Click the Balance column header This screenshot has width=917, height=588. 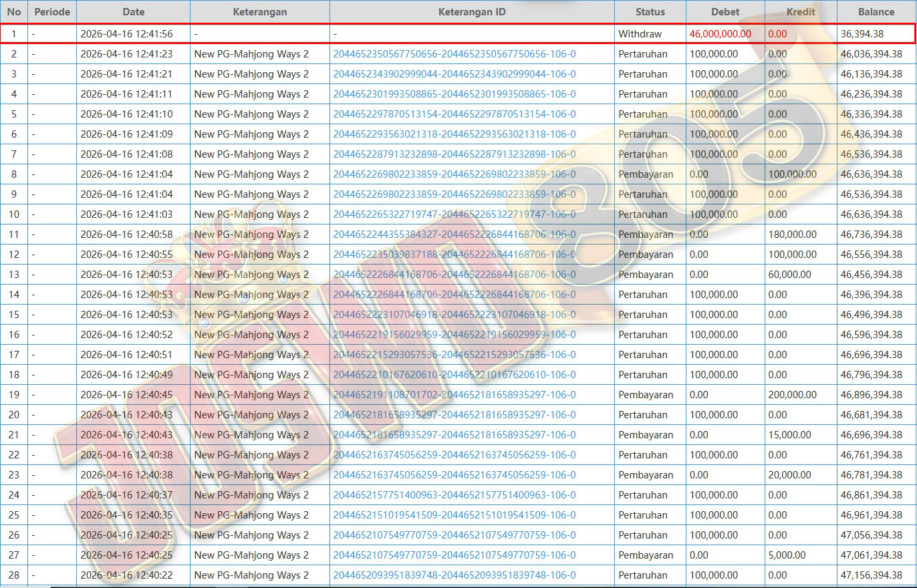click(x=876, y=11)
